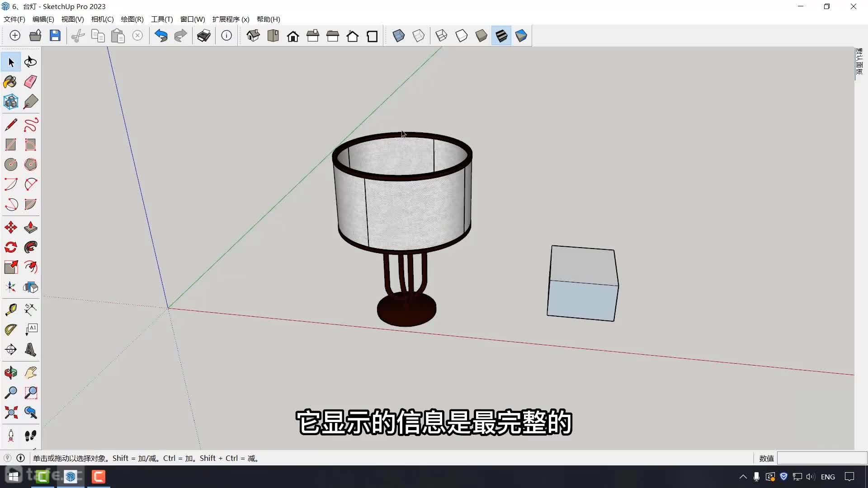
Task: Select the Select arrow tool
Action: (11, 62)
